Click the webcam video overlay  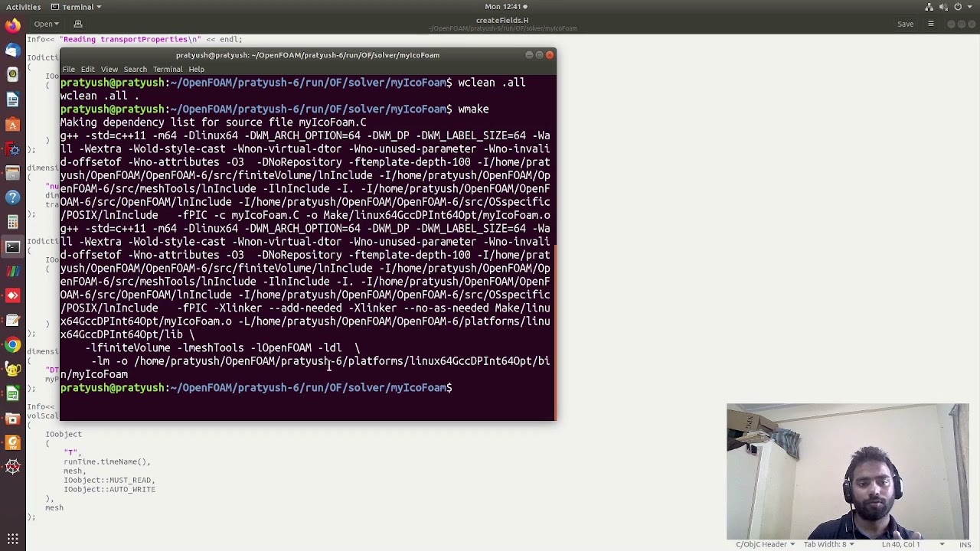pyautogui.click(x=848, y=471)
